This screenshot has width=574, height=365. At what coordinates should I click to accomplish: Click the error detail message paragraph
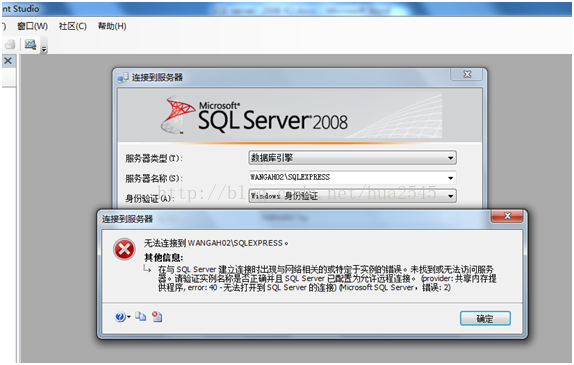point(327,279)
